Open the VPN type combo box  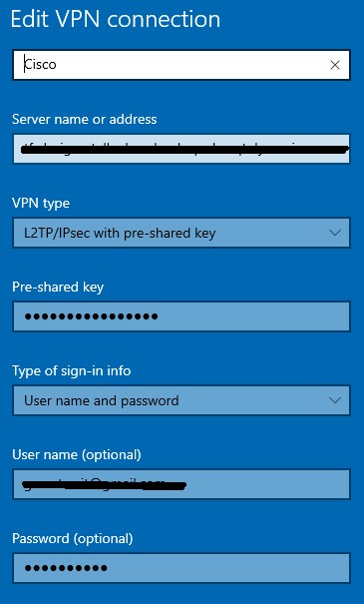[182, 233]
